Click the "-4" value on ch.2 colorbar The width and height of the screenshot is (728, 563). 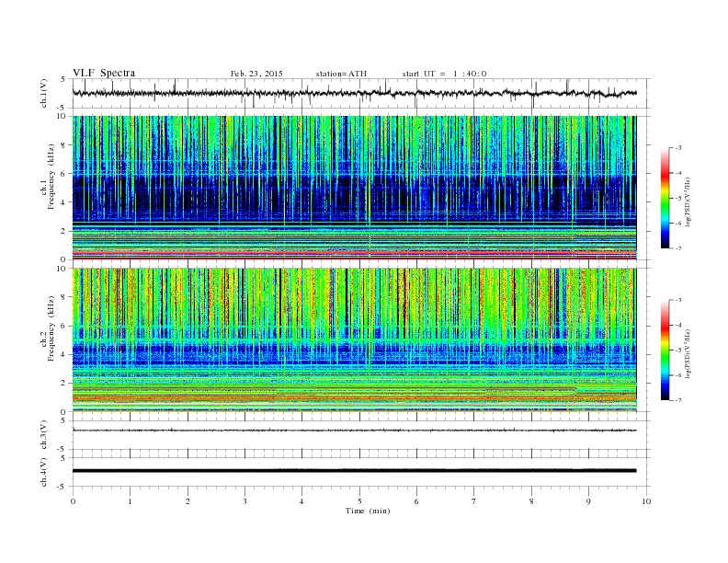click(x=677, y=325)
